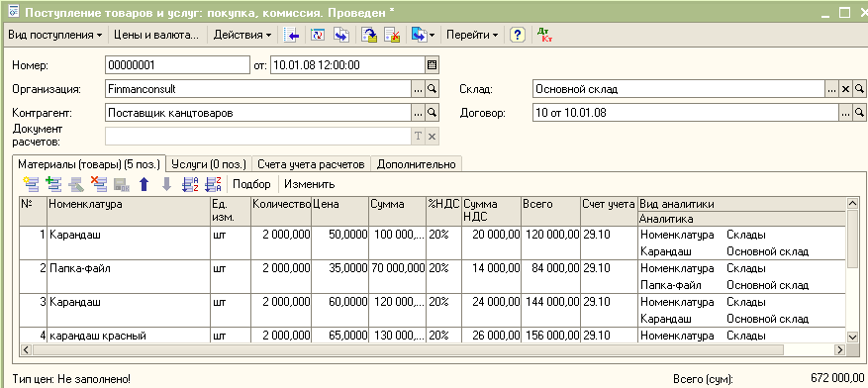Click the horizontal scrollbar right arrow
Image resolution: width=868 pixels, height=388 pixels.
839,349
